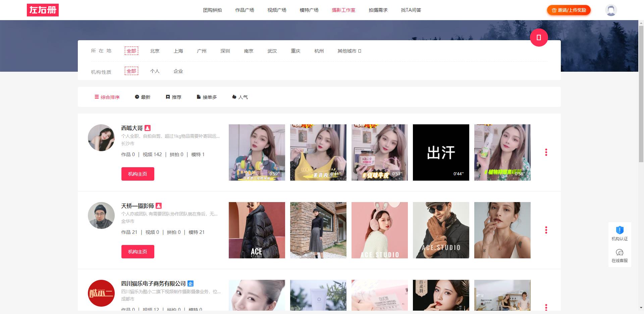Play the 0'59" video thumbnail

[x=257, y=152]
